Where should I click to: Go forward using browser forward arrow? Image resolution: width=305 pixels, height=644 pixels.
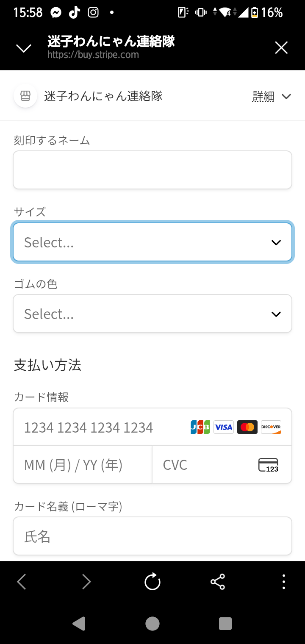click(86, 582)
